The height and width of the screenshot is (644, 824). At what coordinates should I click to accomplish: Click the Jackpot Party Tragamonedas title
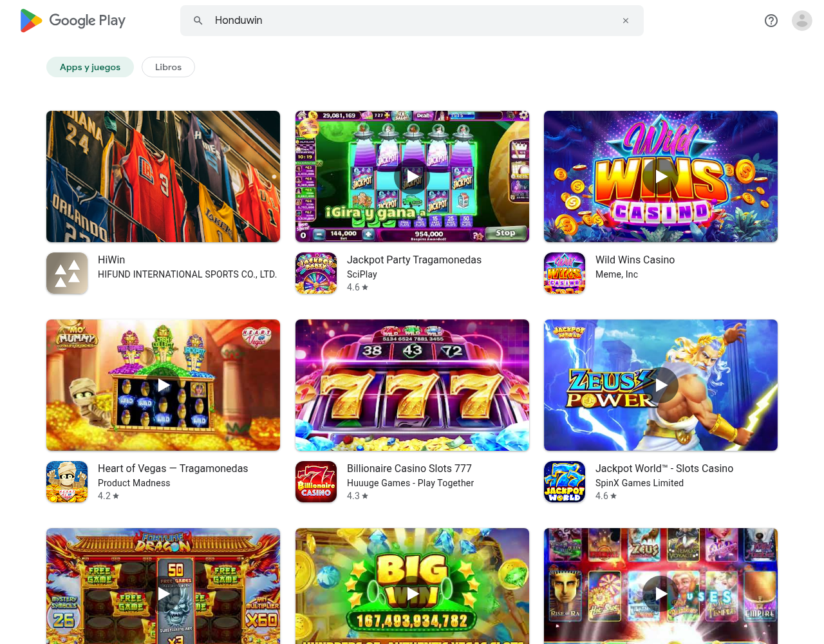(414, 260)
